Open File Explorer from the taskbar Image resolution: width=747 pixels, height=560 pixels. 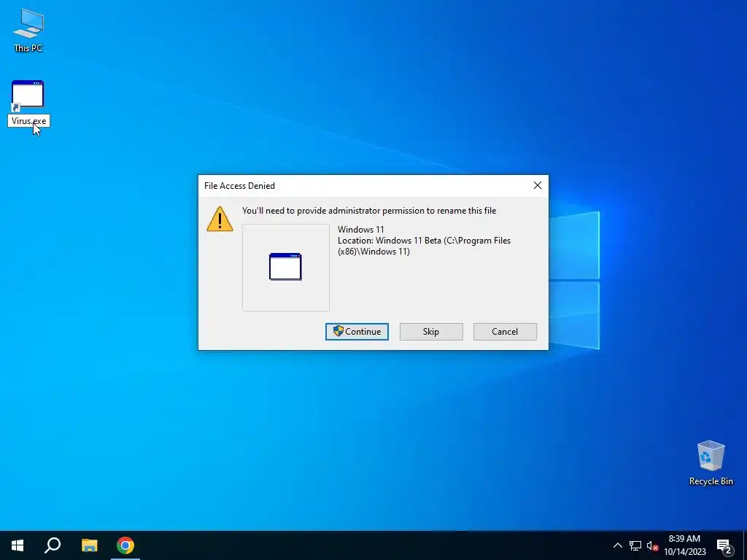coord(89,545)
